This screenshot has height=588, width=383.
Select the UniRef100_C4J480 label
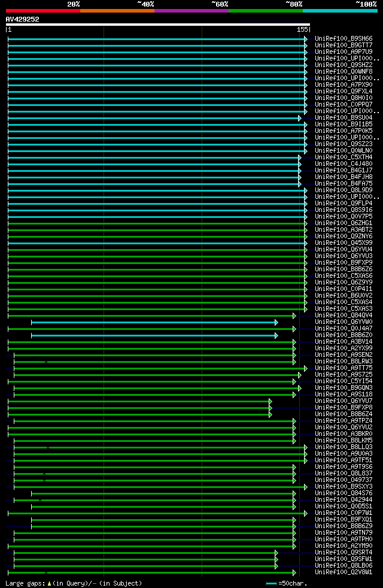point(344,164)
